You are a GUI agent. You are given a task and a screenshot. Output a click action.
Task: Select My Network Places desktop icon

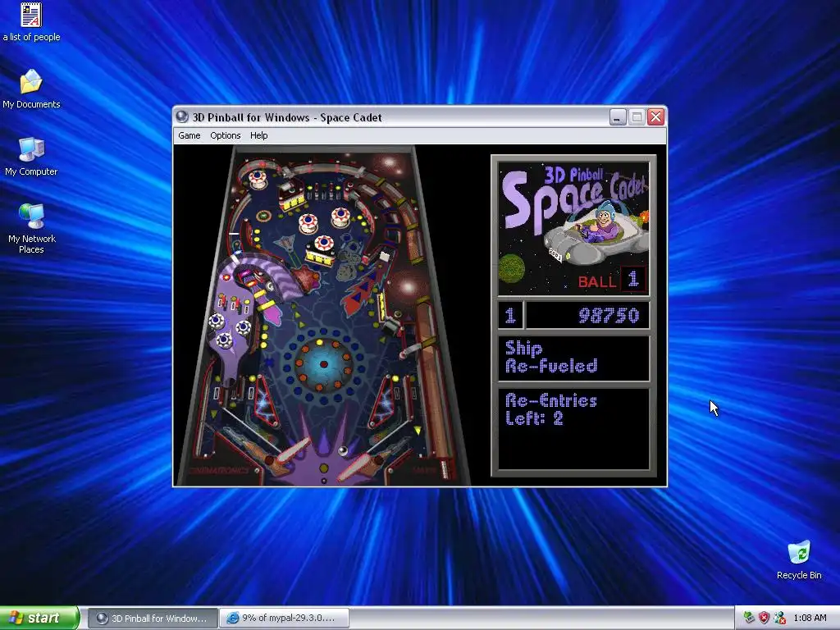point(31,229)
